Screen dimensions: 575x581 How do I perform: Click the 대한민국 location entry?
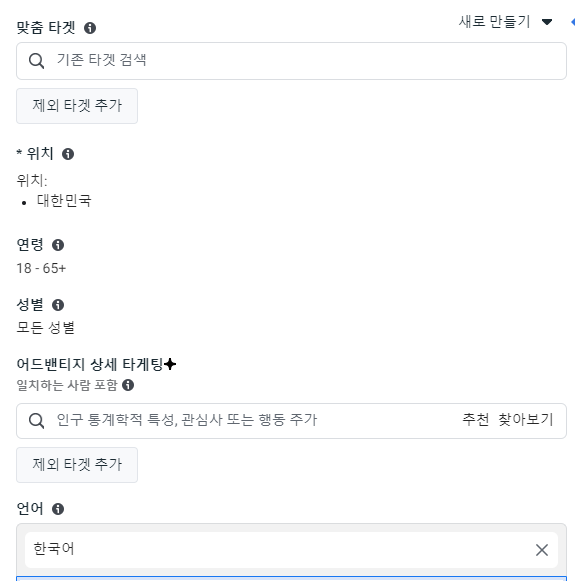(x=64, y=200)
